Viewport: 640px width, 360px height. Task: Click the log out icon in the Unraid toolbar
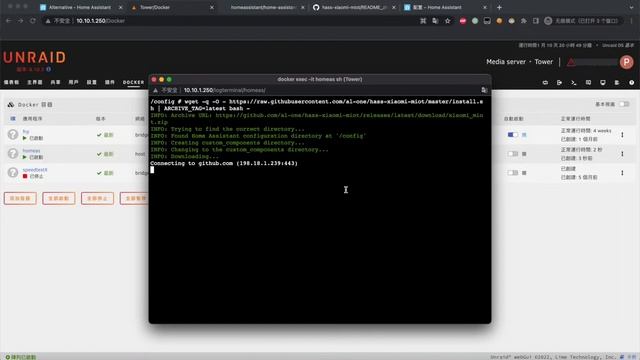pyautogui.click(x=559, y=82)
